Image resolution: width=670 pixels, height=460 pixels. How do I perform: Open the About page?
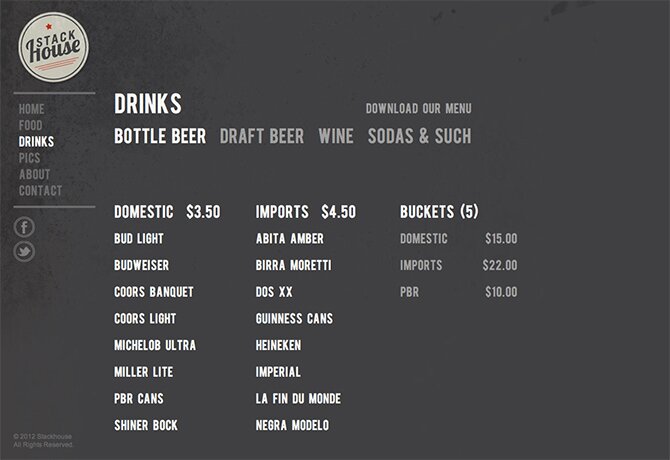click(35, 174)
